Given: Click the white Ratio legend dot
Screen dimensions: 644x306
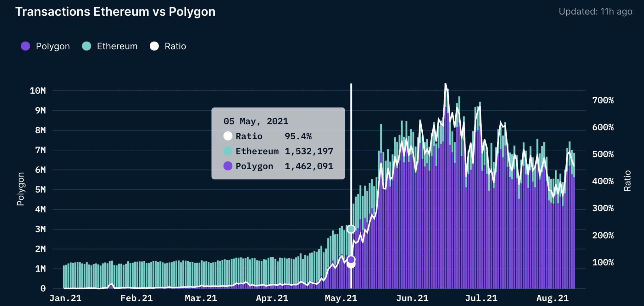Looking at the screenshot, I should click(154, 46).
